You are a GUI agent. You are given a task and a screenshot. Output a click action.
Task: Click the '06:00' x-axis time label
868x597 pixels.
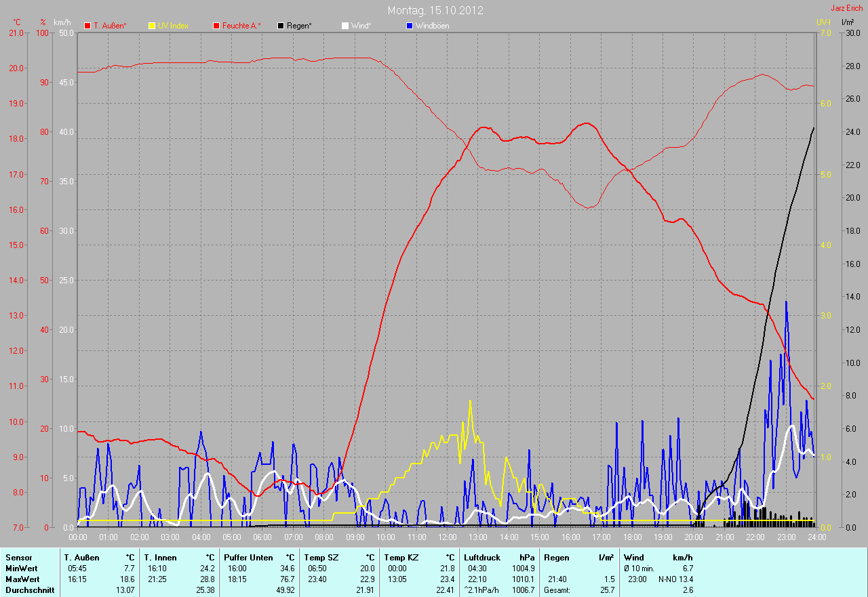coord(262,537)
